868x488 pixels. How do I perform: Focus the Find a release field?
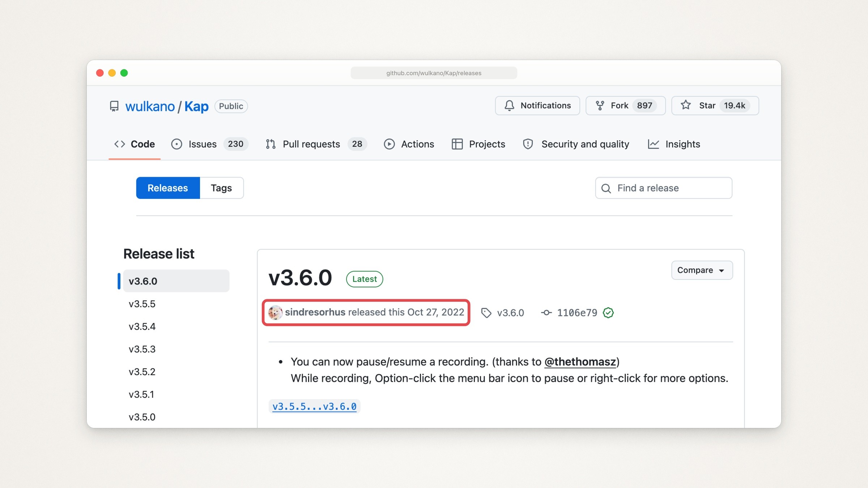pos(664,188)
